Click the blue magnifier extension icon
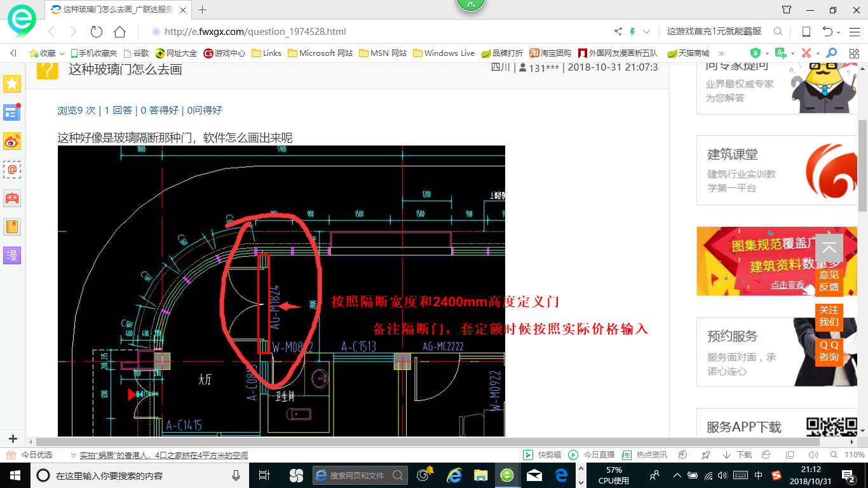868x488 pixels. (831, 53)
